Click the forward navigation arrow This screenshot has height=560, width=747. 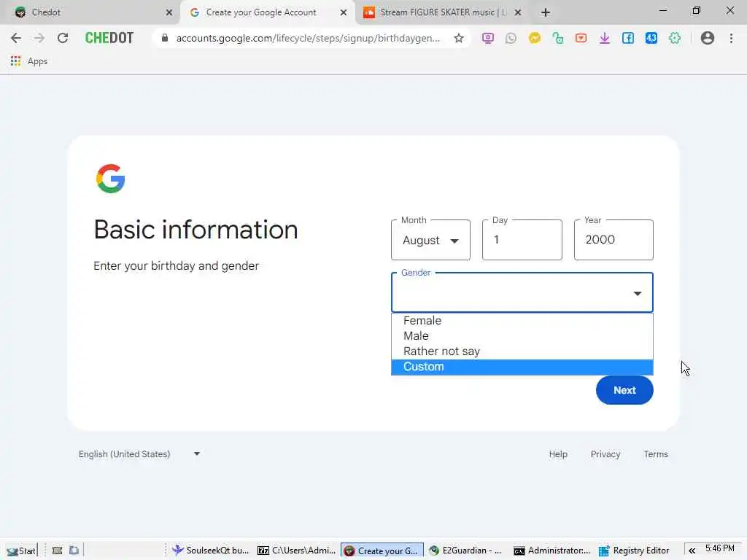click(39, 38)
